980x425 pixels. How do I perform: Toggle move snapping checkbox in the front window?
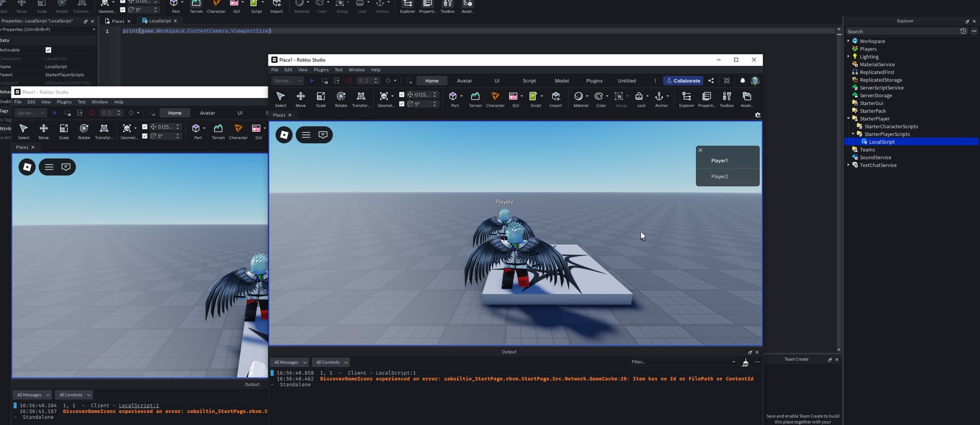click(402, 95)
